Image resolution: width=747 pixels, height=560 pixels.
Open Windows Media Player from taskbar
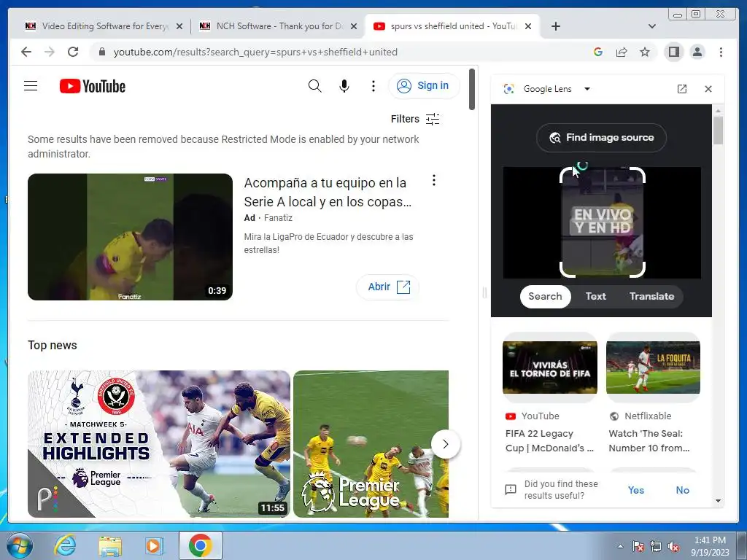153,545
